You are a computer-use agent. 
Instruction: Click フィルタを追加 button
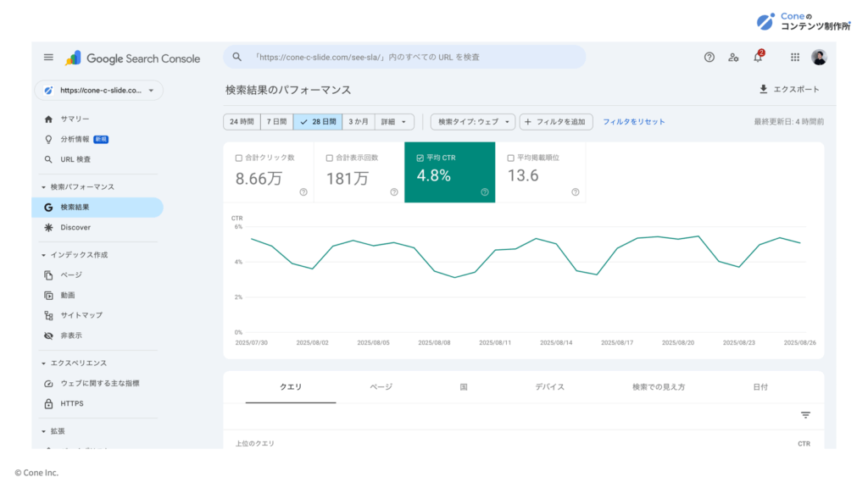tap(556, 122)
